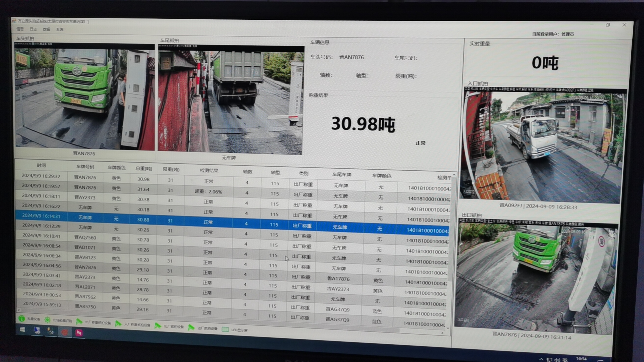The width and height of the screenshot is (644, 362).
Task: Click the 出厂称重抓拍设备 camera icon
Action: [x=79, y=322]
